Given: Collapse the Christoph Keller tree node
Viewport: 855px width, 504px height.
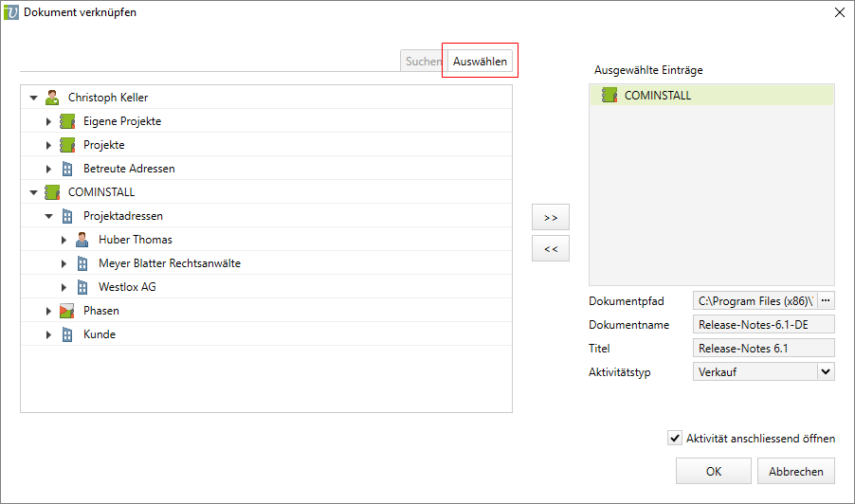Looking at the screenshot, I should 34,98.
